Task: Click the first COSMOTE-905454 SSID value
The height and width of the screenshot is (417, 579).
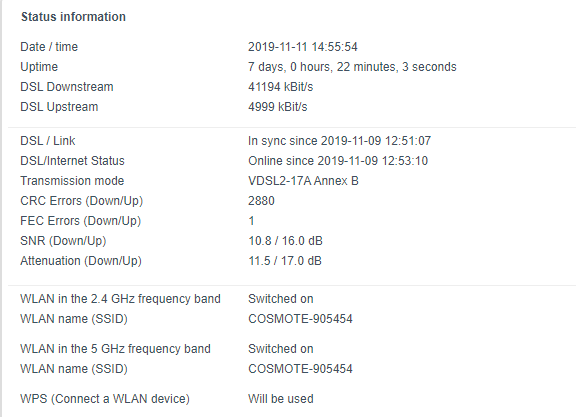Action: 300,318
